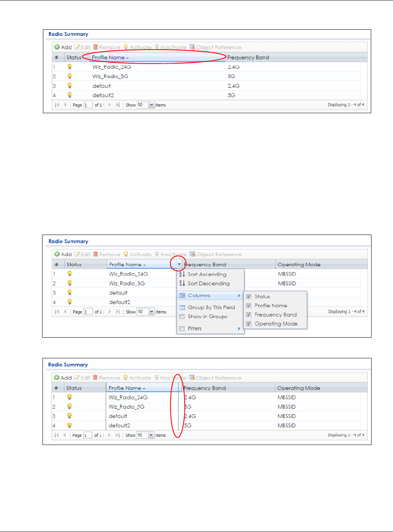Click Add in the bottom Radio Summary panel

[63, 377]
